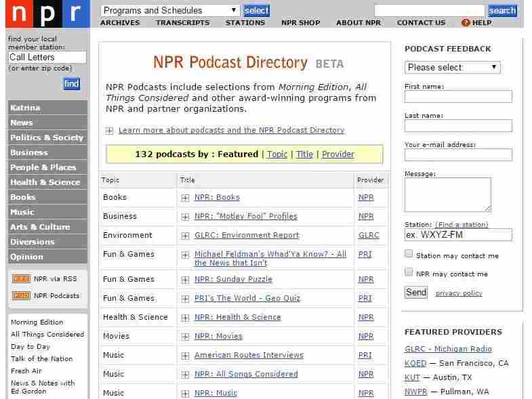532x399 pixels.
Task: Open the Programs and Schedules dropdown
Action: (x=170, y=11)
